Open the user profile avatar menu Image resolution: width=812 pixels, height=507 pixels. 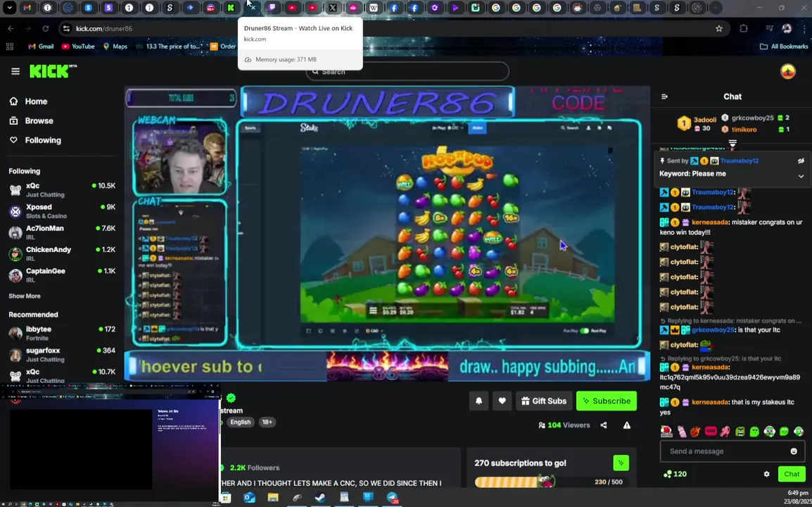[x=787, y=72]
